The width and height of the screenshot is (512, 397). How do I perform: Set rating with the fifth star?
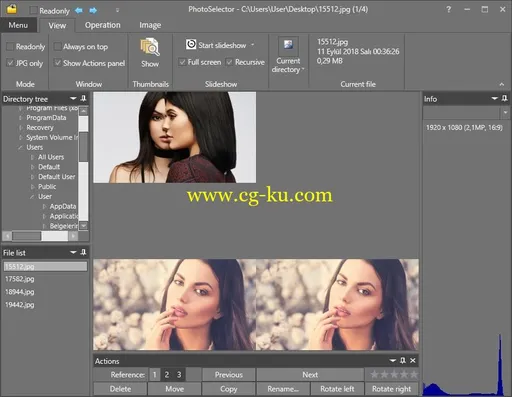(414, 375)
